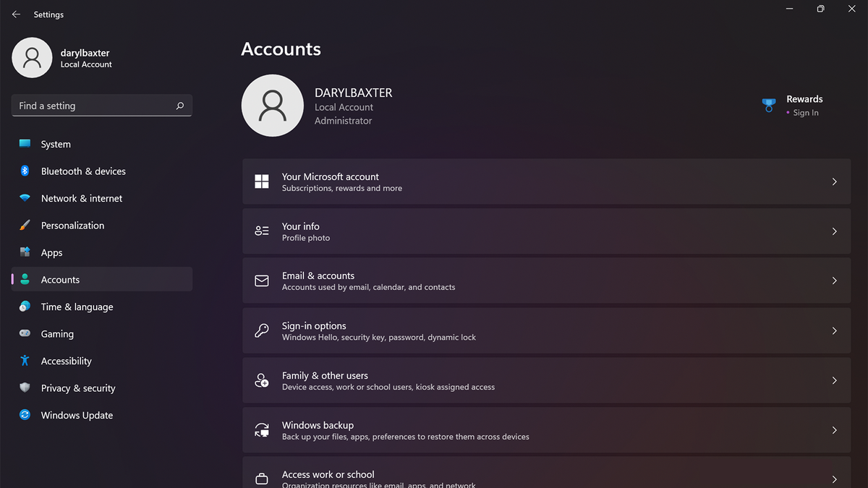Image resolution: width=868 pixels, height=488 pixels.
Task: Select the Personalization paintbrush icon
Action: click(25, 225)
